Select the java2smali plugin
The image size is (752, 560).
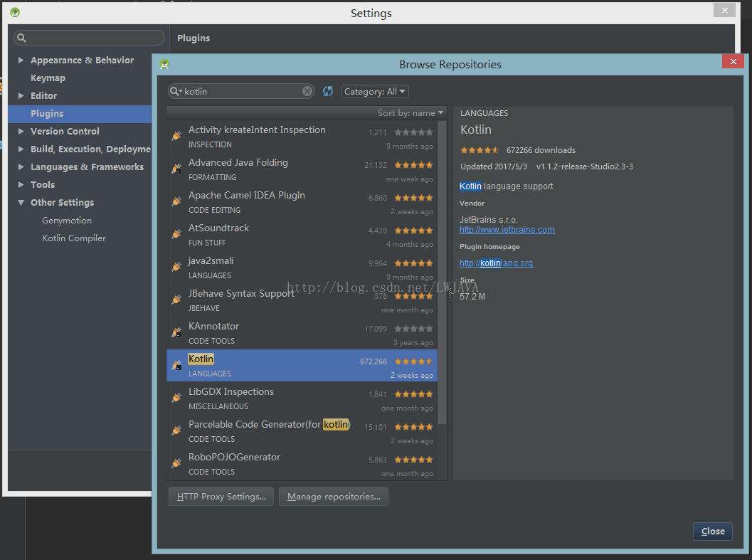[x=302, y=268]
